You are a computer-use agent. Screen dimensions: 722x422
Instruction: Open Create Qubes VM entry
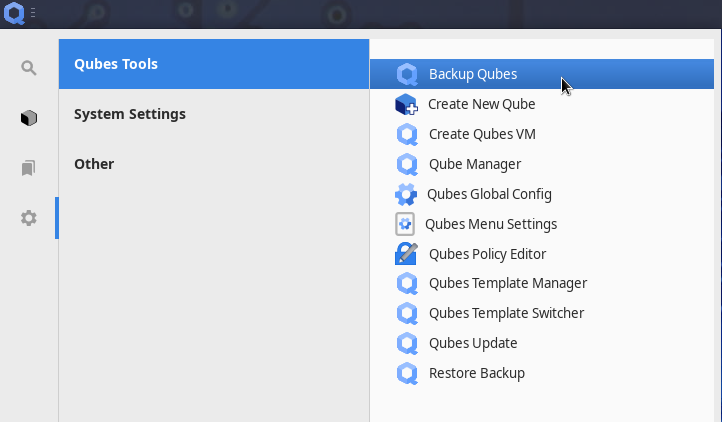(x=542, y=134)
